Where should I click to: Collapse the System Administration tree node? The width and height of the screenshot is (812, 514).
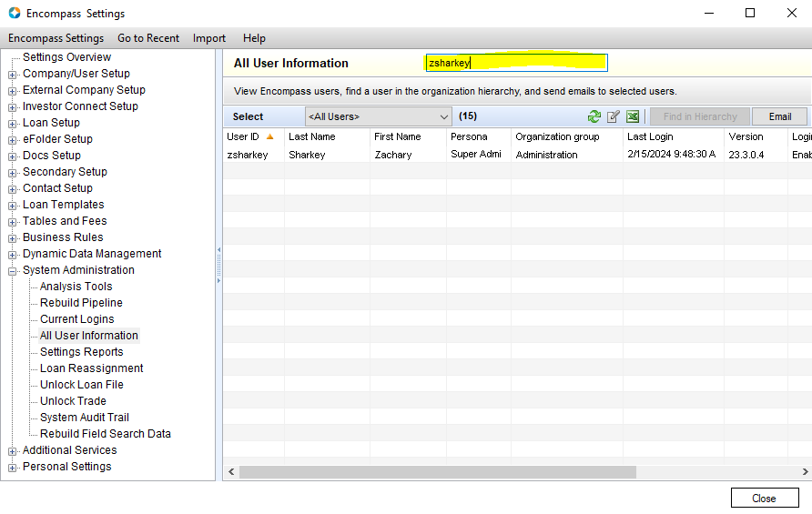point(13,271)
